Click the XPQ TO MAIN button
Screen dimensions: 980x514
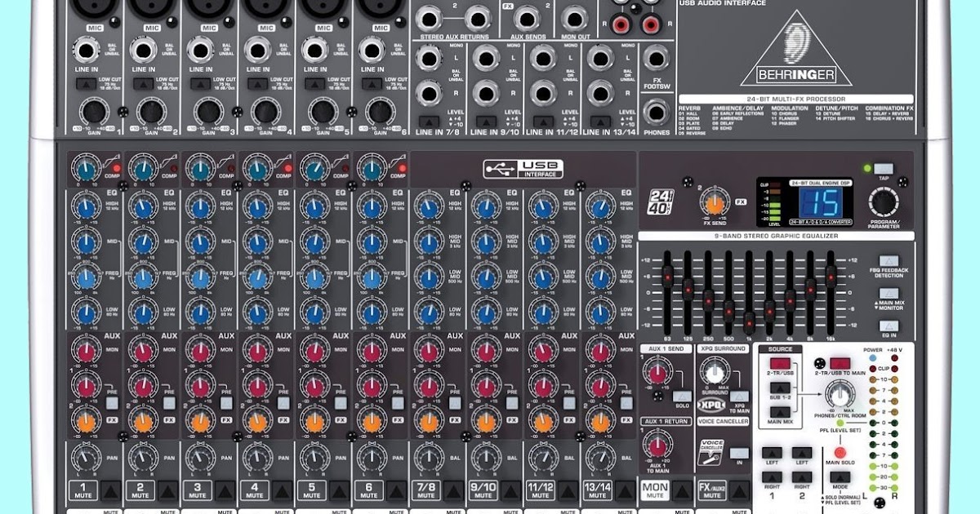(738, 395)
